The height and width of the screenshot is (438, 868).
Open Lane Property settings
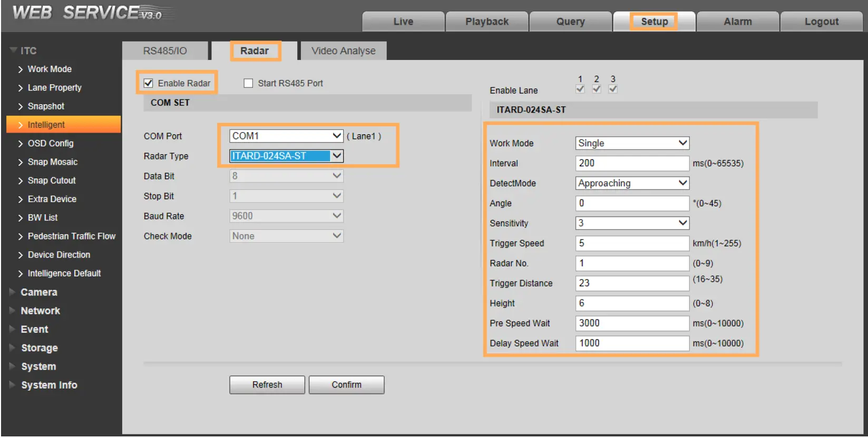(x=54, y=87)
